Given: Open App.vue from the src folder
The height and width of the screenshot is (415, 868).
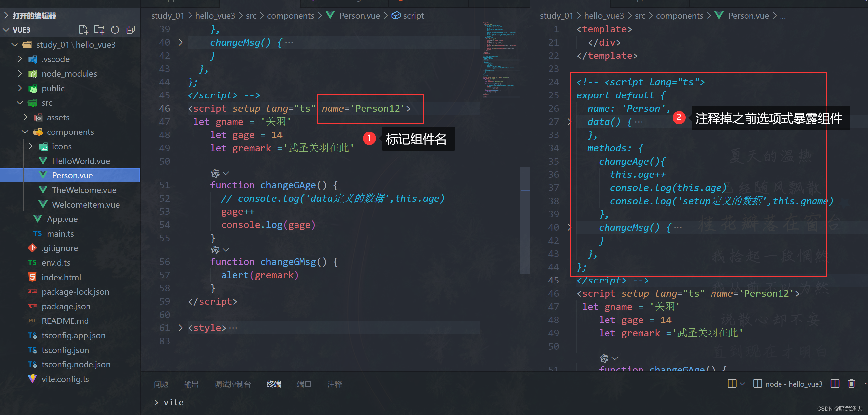Looking at the screenshot, I should [62, 219].
